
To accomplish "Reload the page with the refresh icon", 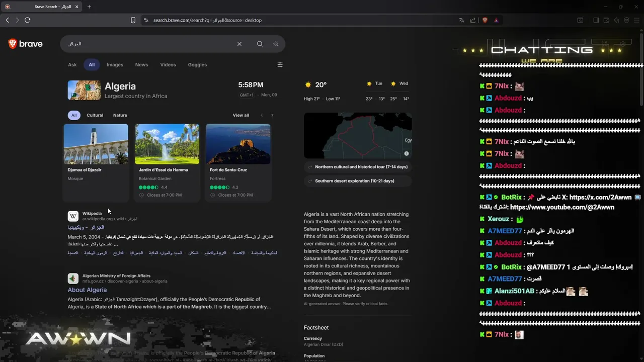I will pos(28,20).
